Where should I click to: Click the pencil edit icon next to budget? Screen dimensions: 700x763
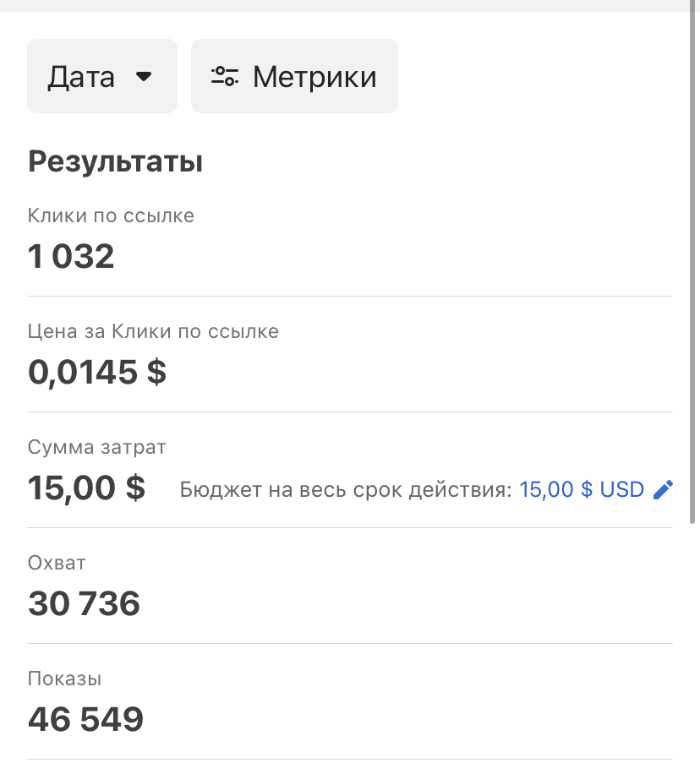[x=664, y=489]
